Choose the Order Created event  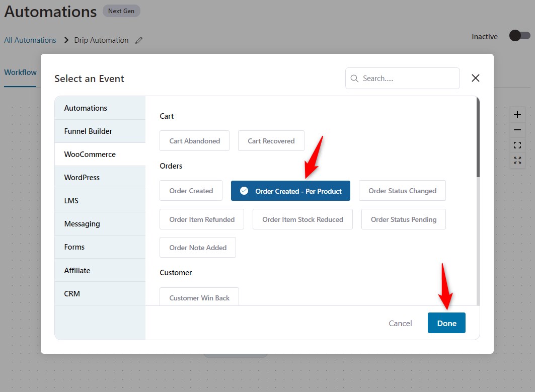191,191
